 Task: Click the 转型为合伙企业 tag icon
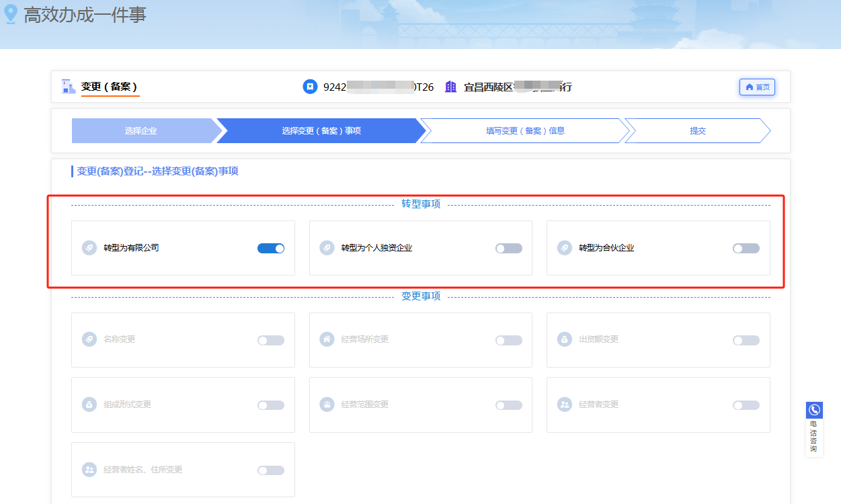[x=565, y=248]
